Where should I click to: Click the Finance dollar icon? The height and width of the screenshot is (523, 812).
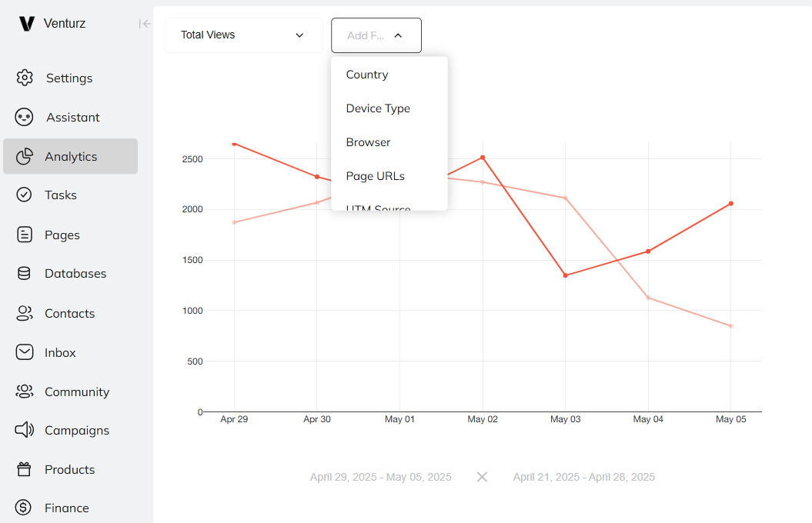(25, 508)
